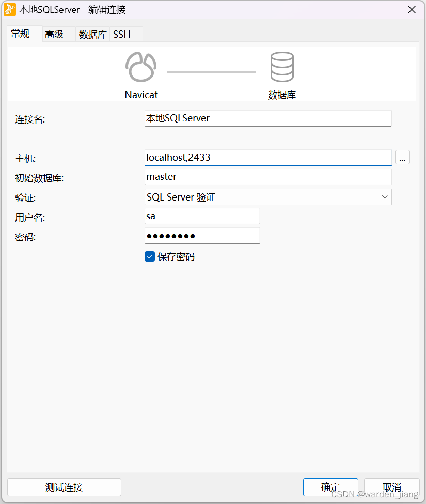Switch to the 高级 tab
The height and width of the screenshot is (504, 426).
tap(54, 34)
